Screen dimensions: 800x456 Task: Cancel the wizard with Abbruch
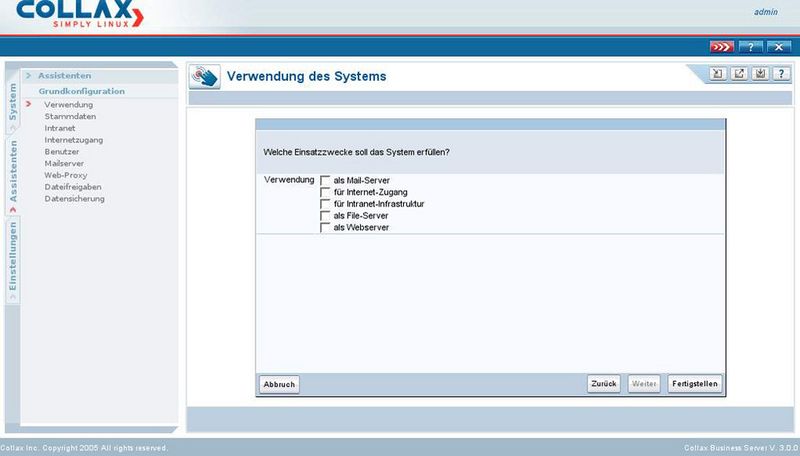[279, 385]
